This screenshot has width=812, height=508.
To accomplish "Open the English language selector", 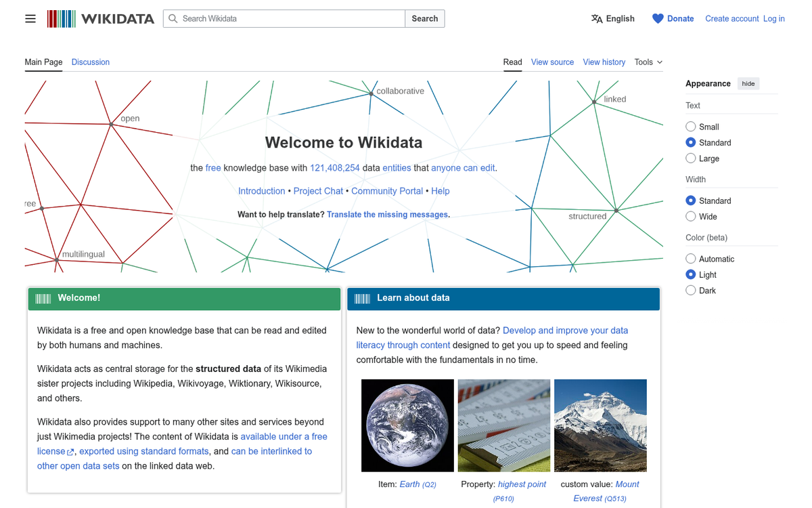I will pyautogui.click(x=612, y=19).
